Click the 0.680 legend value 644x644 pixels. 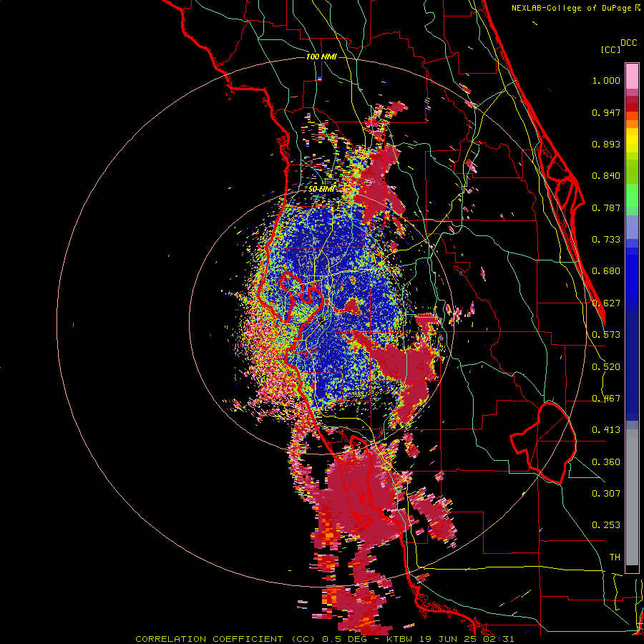[606, 271]
